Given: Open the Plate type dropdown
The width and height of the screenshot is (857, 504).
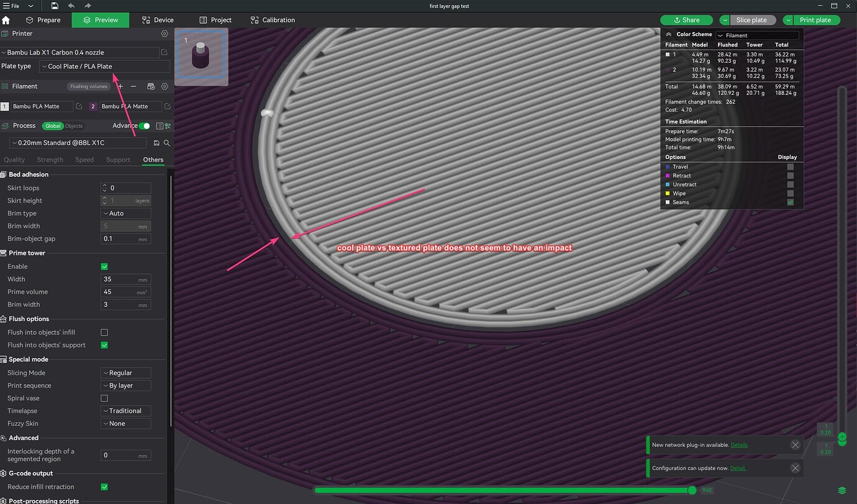Looking at the screenshot, I should (104, 66).
